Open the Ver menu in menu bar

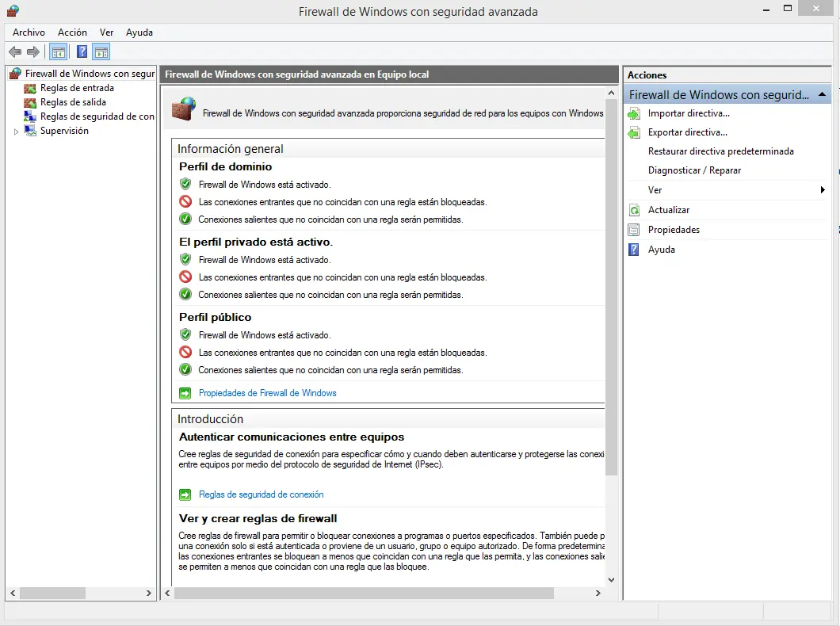(107, 32)
